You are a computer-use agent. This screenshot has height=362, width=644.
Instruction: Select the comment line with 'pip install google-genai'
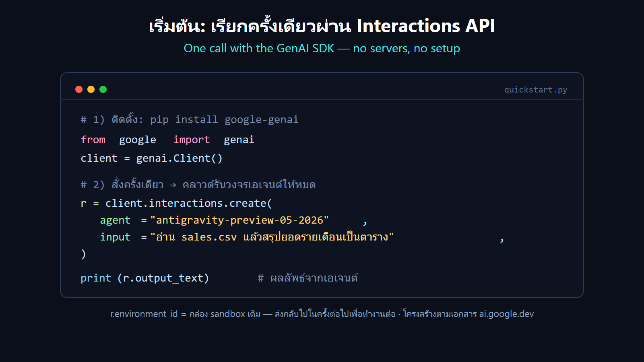(x=190, y=119)
